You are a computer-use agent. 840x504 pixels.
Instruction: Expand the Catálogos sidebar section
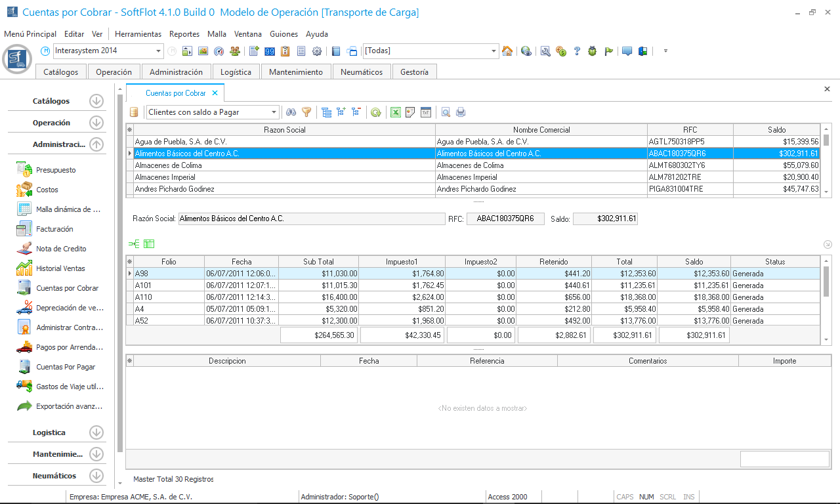pos(96,101)
